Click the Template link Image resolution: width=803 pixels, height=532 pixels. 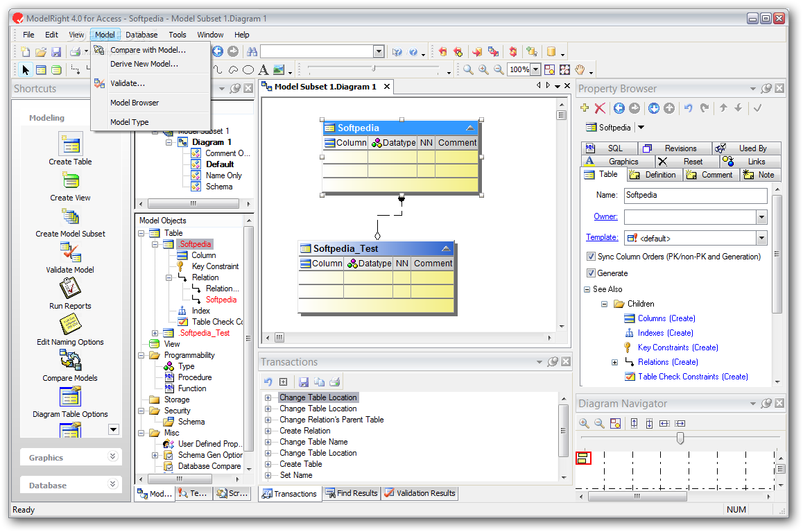pyautogui.click(x=602, y=237)
